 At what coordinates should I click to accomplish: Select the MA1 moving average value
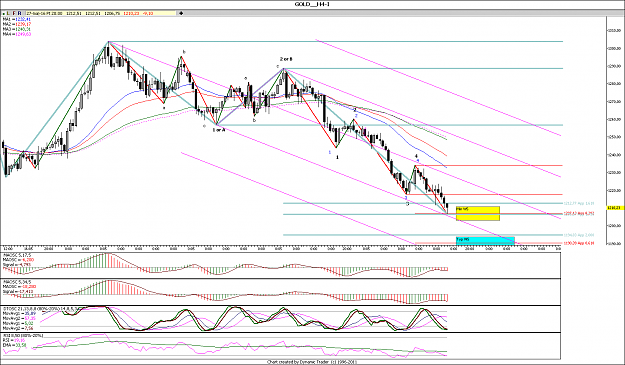click(x=23, y=20)
